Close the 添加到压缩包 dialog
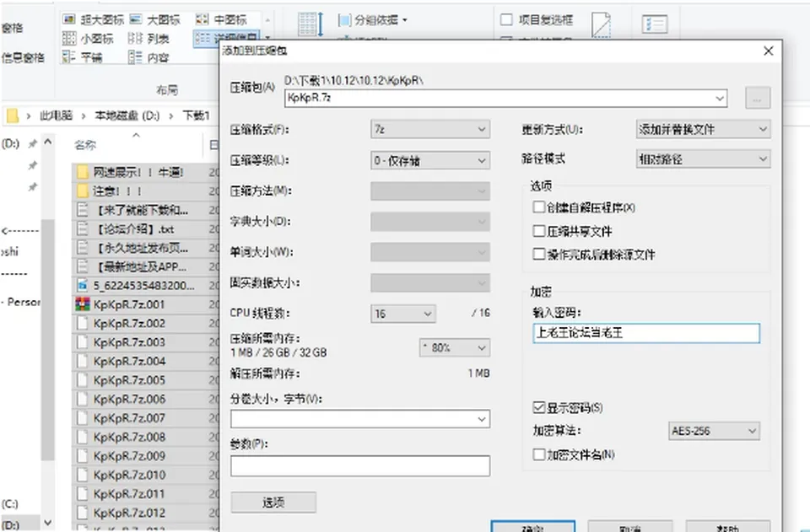This screenshot has height=532, width=810. 768,51
